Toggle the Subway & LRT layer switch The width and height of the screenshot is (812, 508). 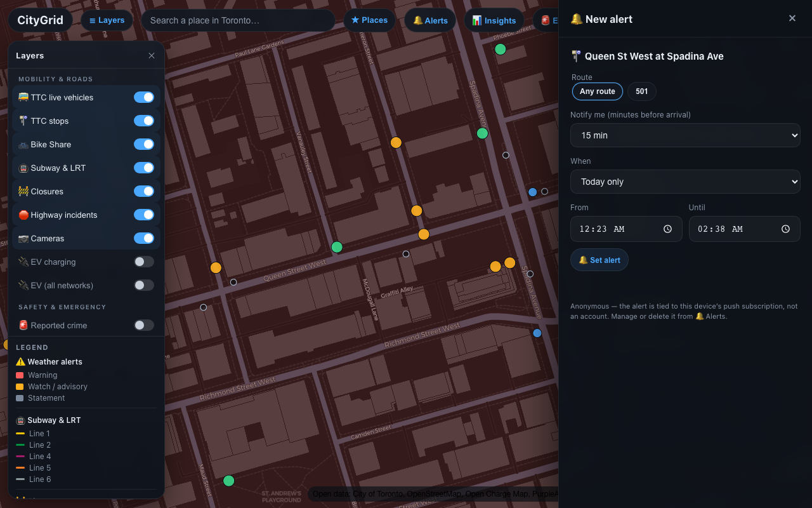(144, 168)
